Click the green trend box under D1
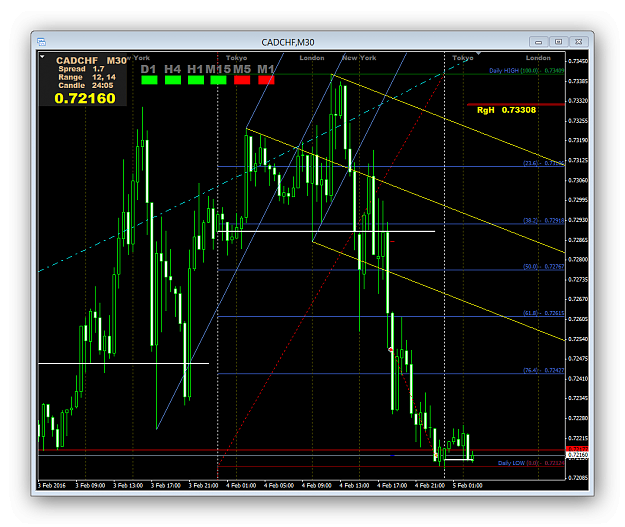This screenshot has width=625, height=527. [149, 80]
